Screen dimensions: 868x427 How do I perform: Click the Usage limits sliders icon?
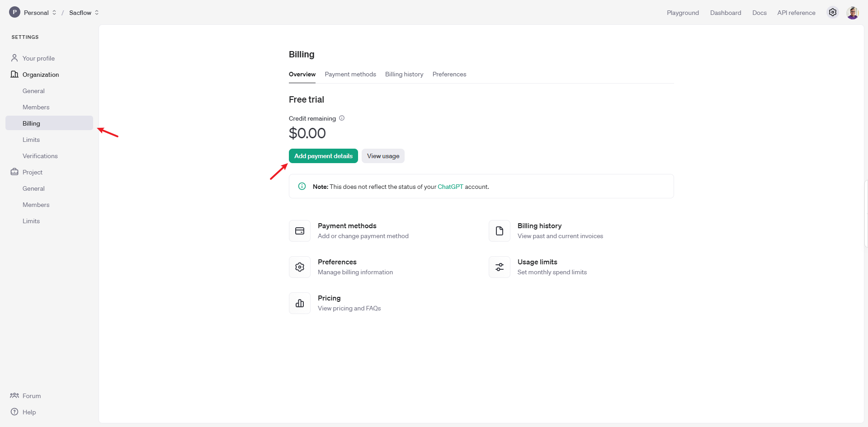point(499,267)
